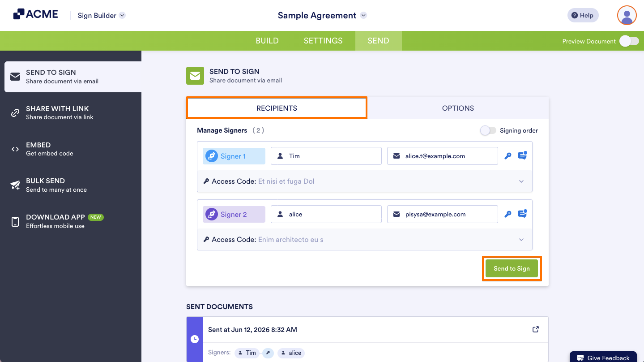644x362 pixels.
Task: Click the link chain icon
Action: pyautogui.click(x=15, y=113)
